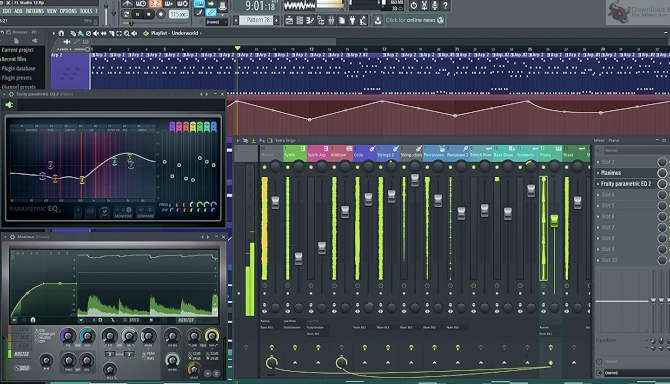Open the EDIT menu
Viewport: 670px width, 384px height.
(x=7, y=11)
